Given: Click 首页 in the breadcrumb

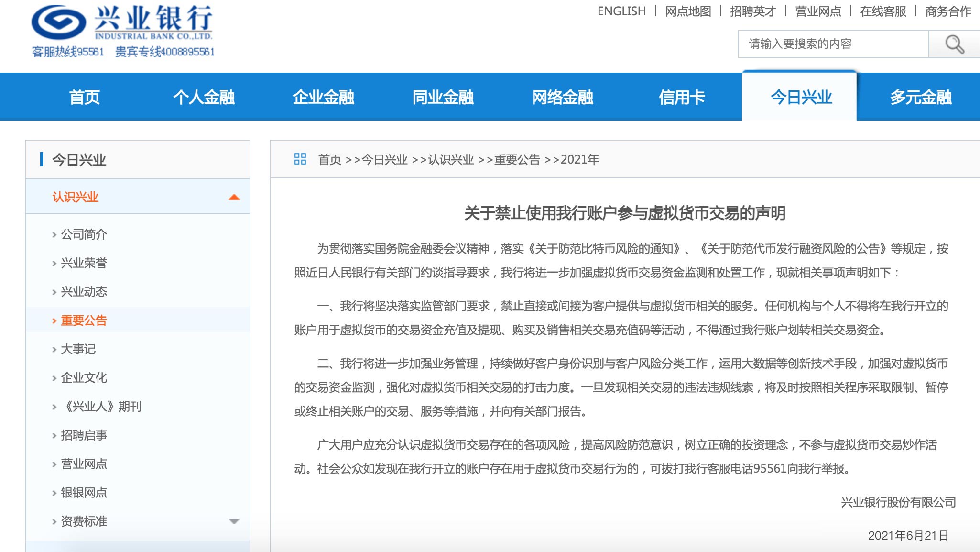Looking at the screenshot, I should coord(330,159).
